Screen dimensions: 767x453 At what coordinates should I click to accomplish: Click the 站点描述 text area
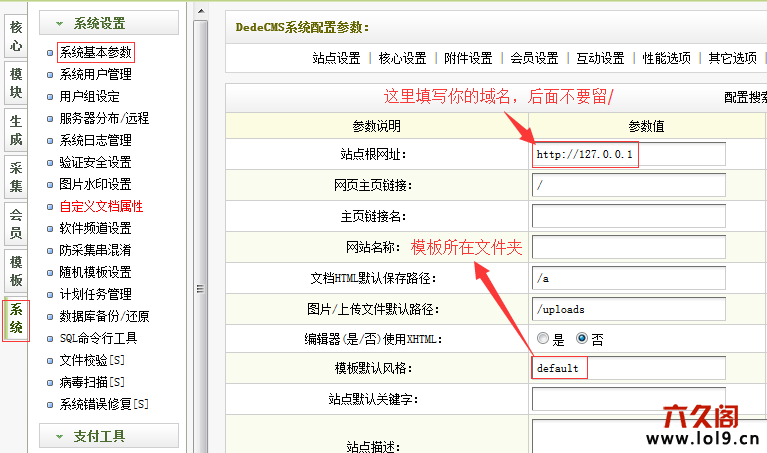(650, 436)
